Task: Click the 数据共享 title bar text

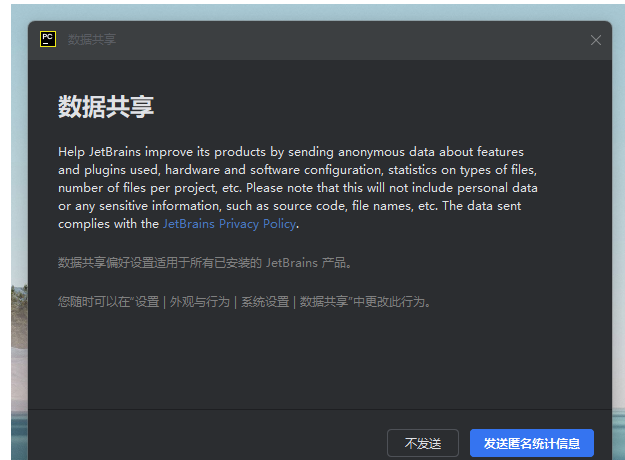Action: tap(92, 39)
